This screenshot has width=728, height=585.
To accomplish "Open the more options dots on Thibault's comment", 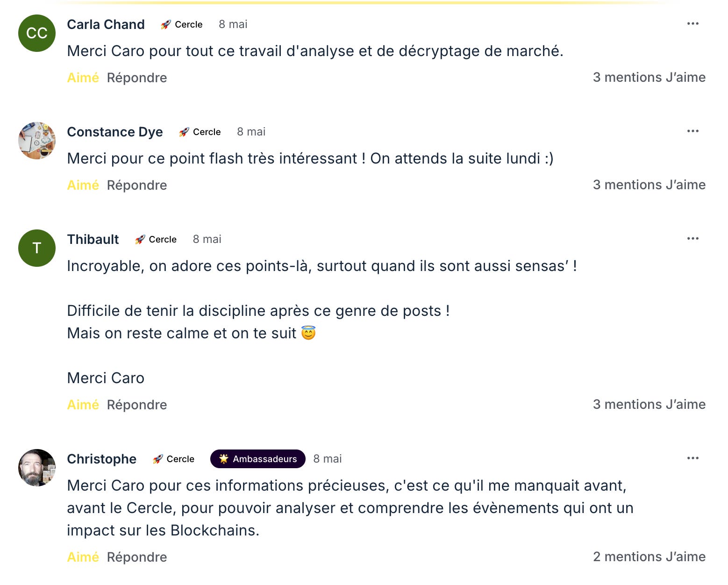I will (692, 239).
